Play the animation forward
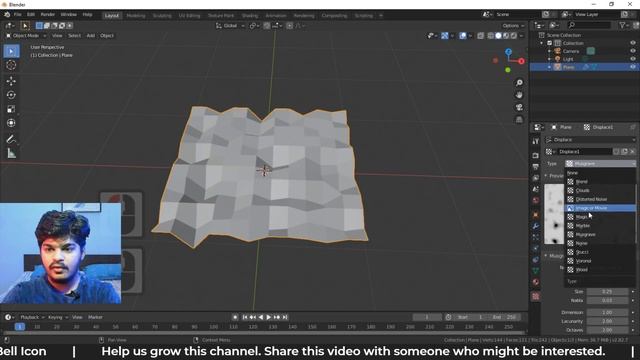 [269, 317]
